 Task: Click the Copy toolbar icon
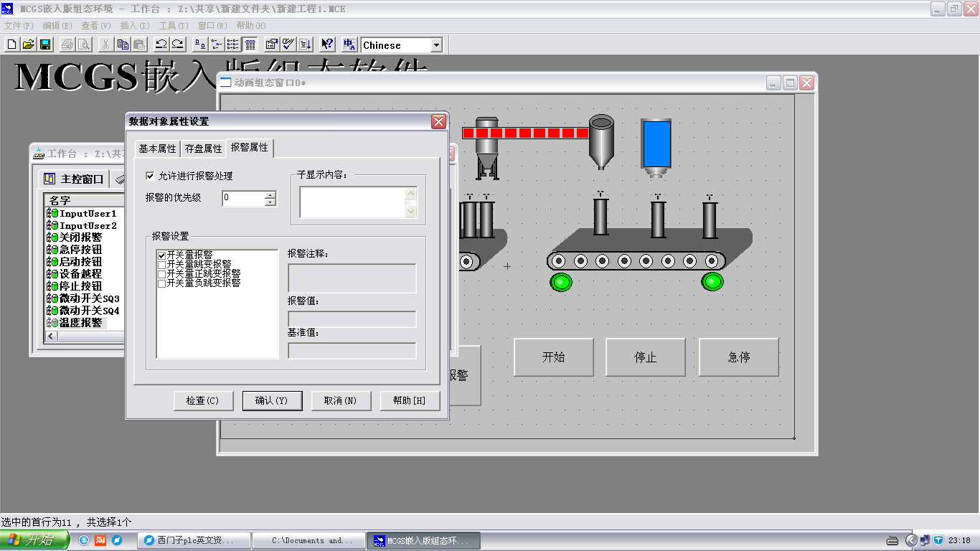point(123,44)
